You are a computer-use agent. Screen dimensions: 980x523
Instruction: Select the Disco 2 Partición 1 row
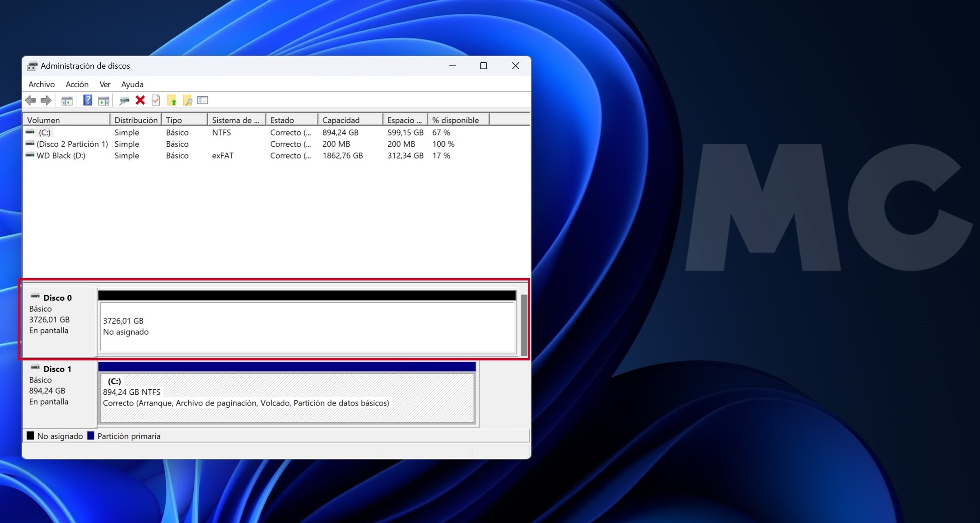click(72, 144)
